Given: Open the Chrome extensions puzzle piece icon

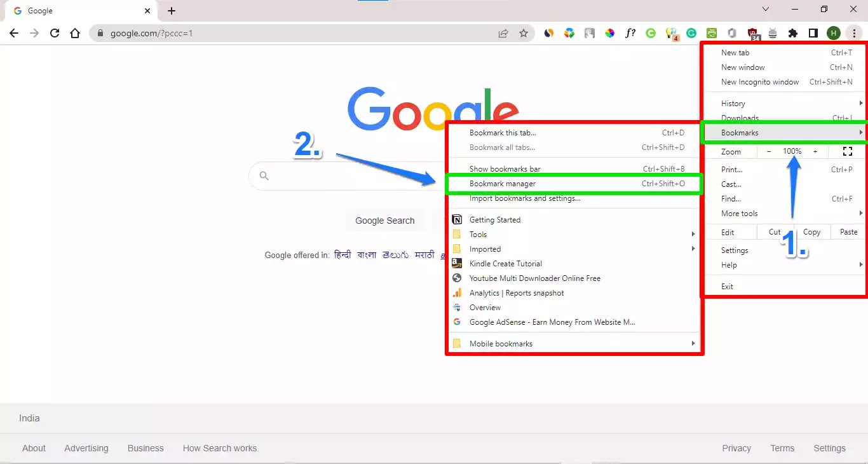Looking at the screenshot, I should (x=793, y=33).
